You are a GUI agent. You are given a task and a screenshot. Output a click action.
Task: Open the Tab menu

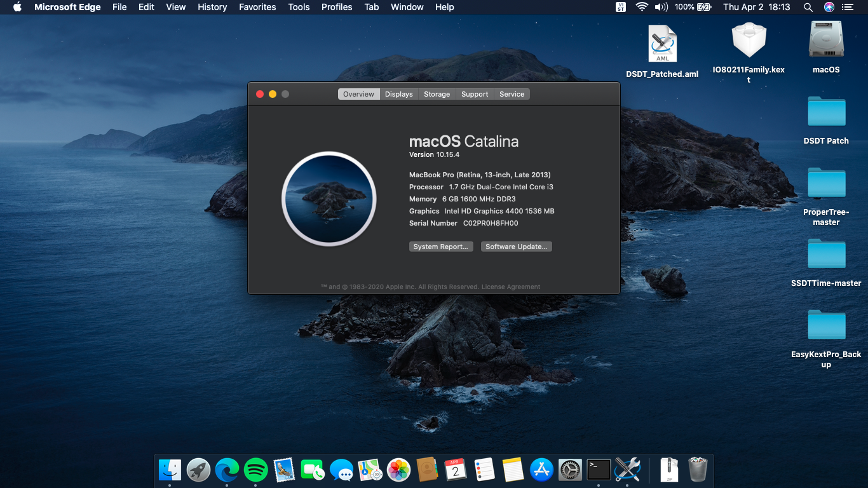tap(372, 7)
